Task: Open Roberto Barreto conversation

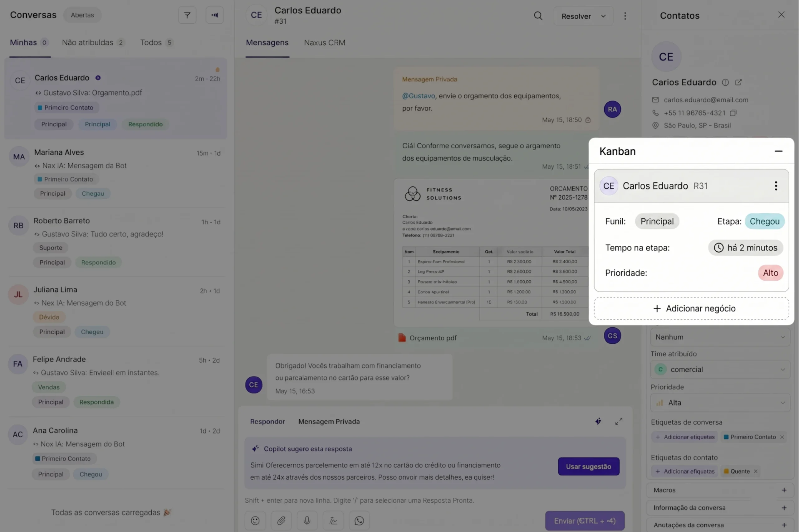Action: pyautogui.click(x=116, y=241)
